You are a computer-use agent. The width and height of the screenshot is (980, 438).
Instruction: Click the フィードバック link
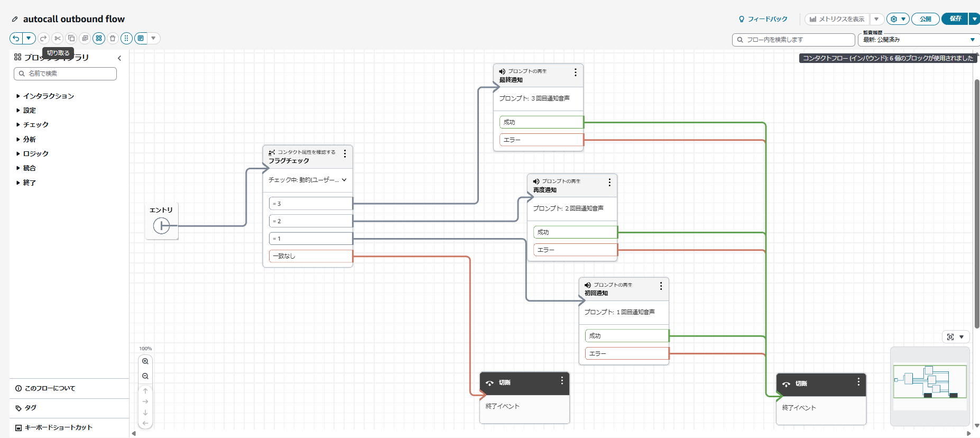(x=763, y=19)
